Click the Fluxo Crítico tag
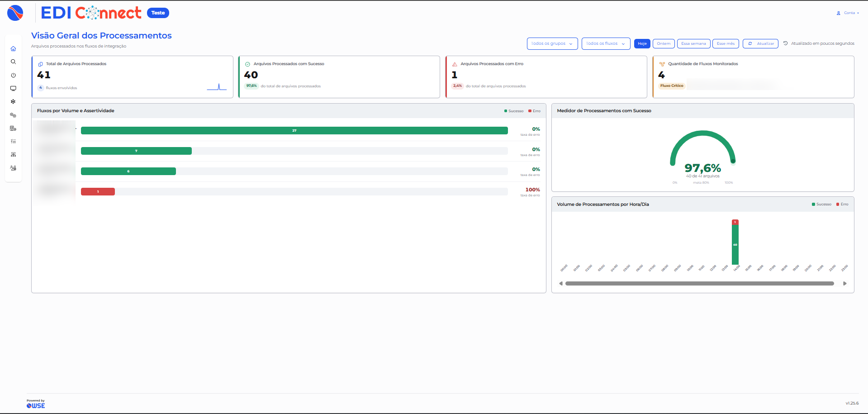This screenshot has height=414, width=868. pos(672,86)
